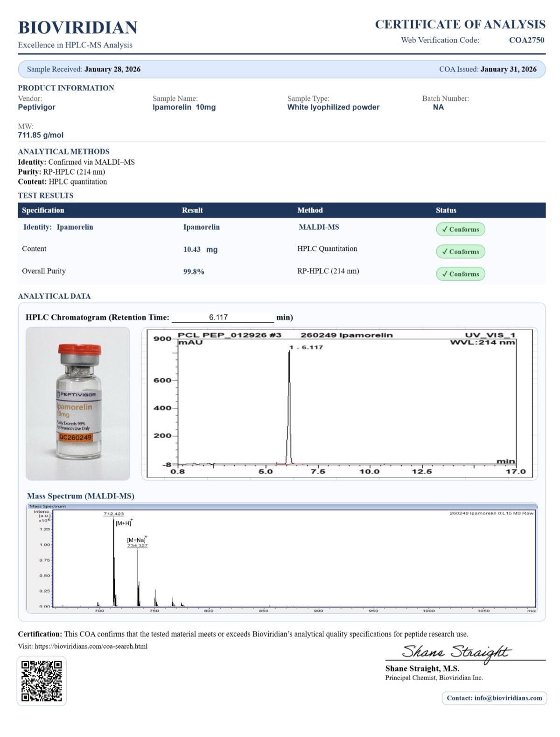Click the HPLC peak label 1 - 6.117
This screenshot has height=737, width=560.
pyautogui.click(x=306, y=347)
